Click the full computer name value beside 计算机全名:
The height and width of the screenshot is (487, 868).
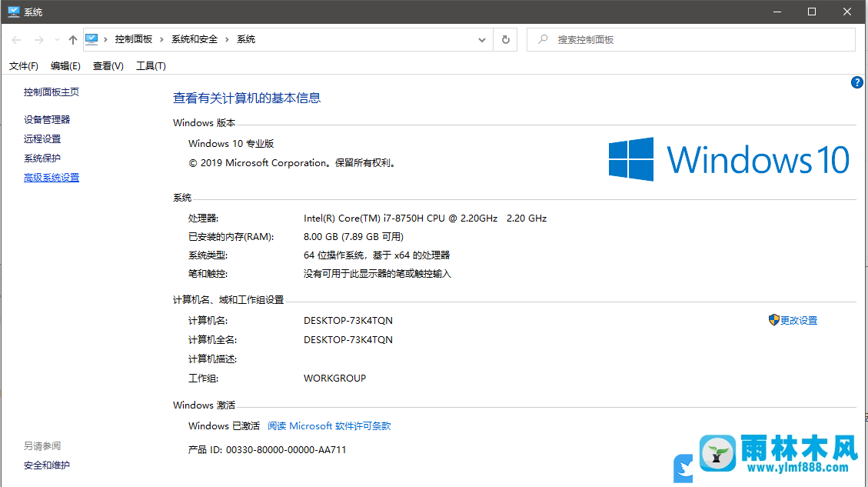pyautogui.click(x=348, y=339)
